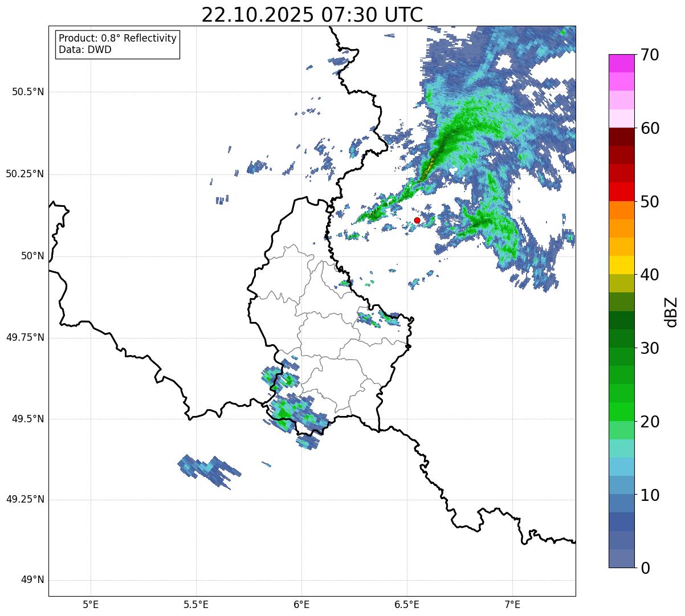This screenshot has width=685, height=616.
Task: Click the colorbar tick label 10
Action: click(650, 495)
